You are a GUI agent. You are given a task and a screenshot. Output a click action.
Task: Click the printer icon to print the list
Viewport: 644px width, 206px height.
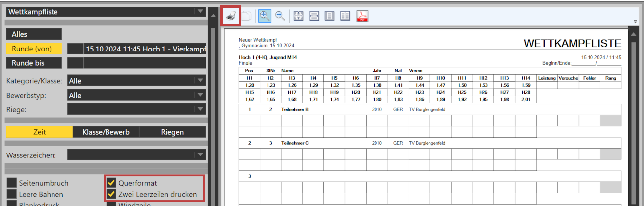coord(231,16)
